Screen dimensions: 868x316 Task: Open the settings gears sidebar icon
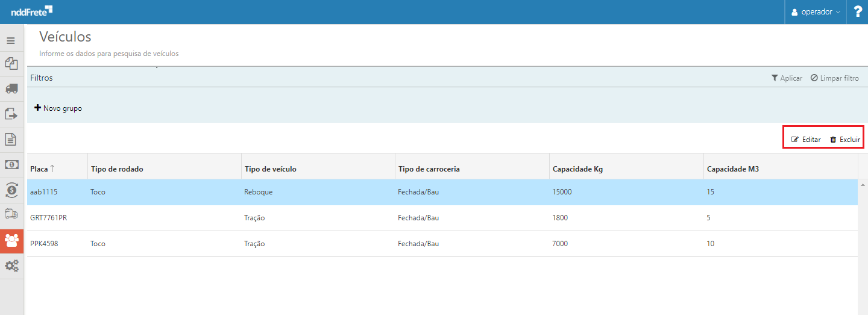11,265
